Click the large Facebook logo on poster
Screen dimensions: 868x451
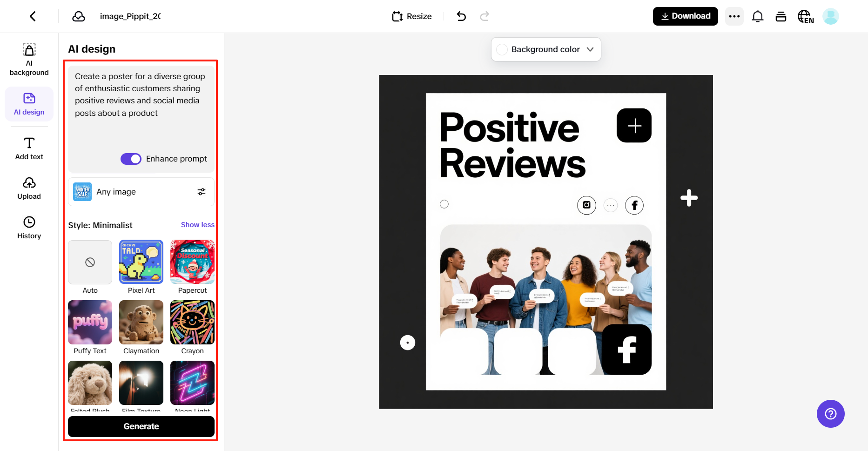(627, 349)
